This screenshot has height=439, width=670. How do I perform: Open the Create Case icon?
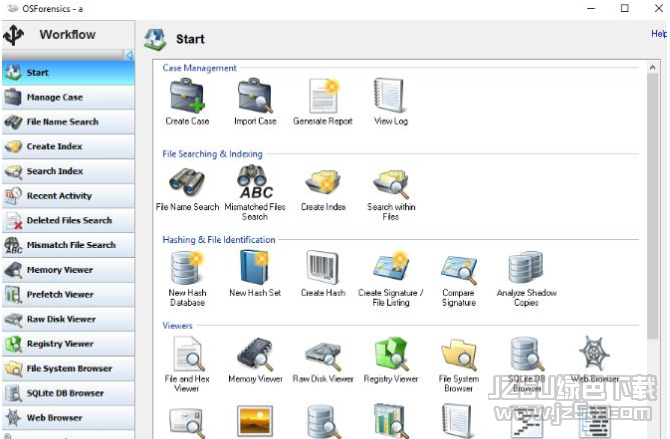pyautogui.click(x=187, y=96)
